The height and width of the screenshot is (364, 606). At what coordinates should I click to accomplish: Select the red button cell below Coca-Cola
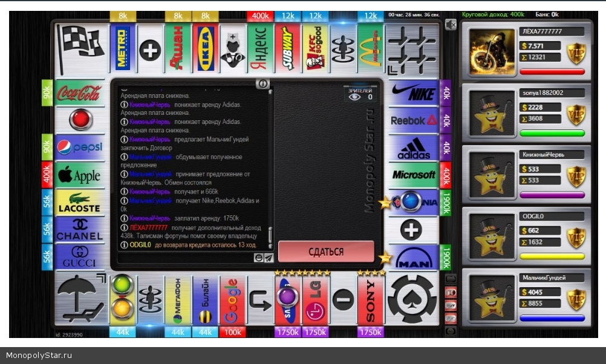[x=79, y=120]
